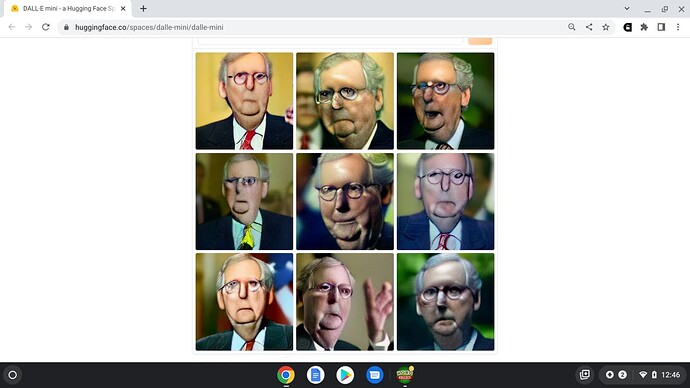Open the share icon in the address bar
This screenshot has height=388, width=690.
[589, 27]
